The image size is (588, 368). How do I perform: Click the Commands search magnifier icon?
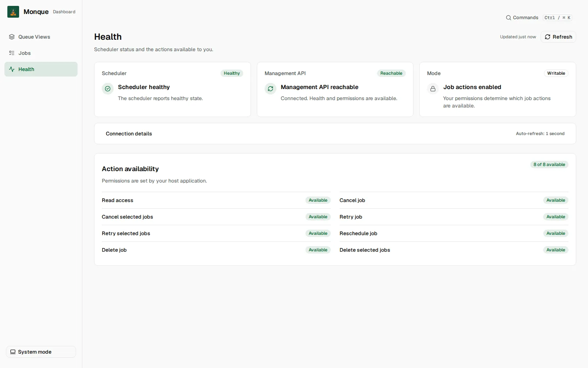509,18
